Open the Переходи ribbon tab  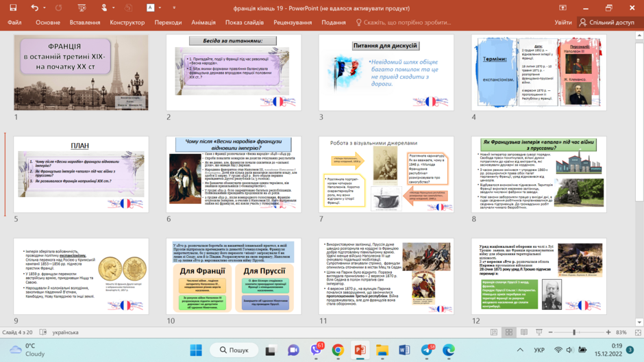(x=168, y=22)
